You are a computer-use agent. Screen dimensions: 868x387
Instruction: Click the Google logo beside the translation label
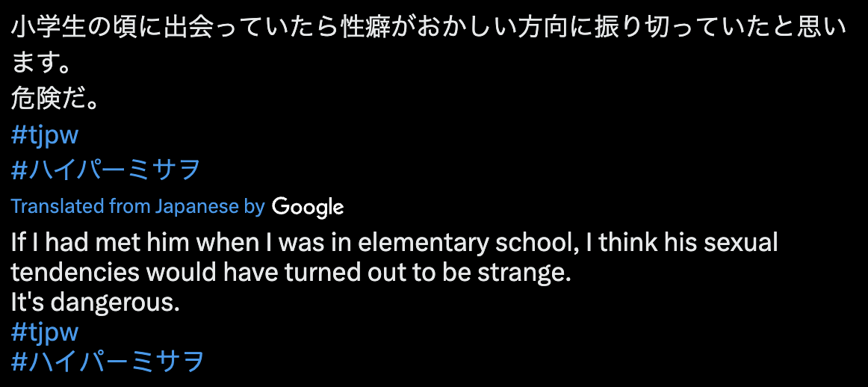pos(308,207)
